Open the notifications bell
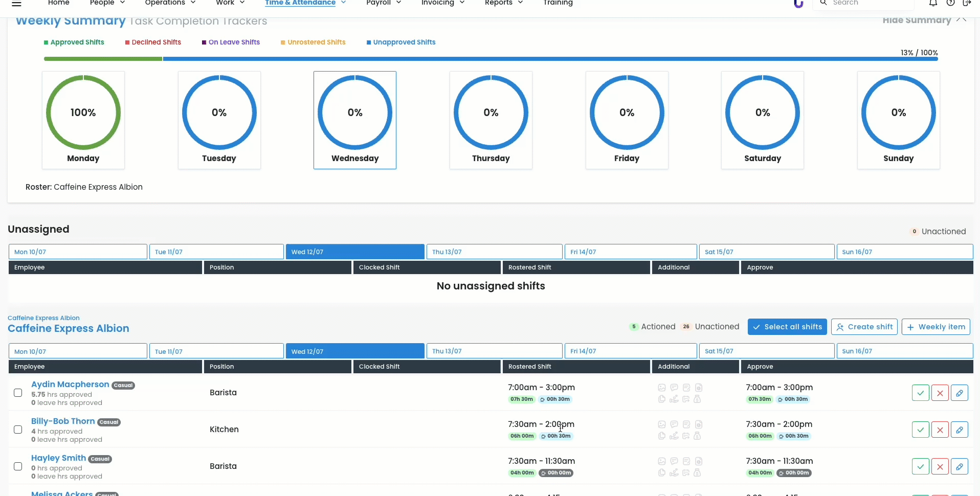 point(933,3)
